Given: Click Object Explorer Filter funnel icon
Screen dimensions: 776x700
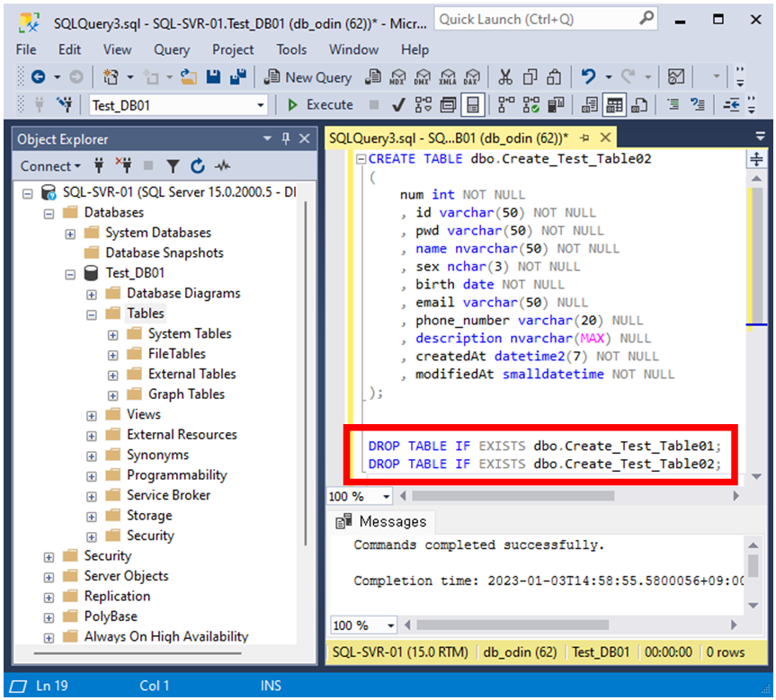Looking at the screenshot, I should (173, 166).
